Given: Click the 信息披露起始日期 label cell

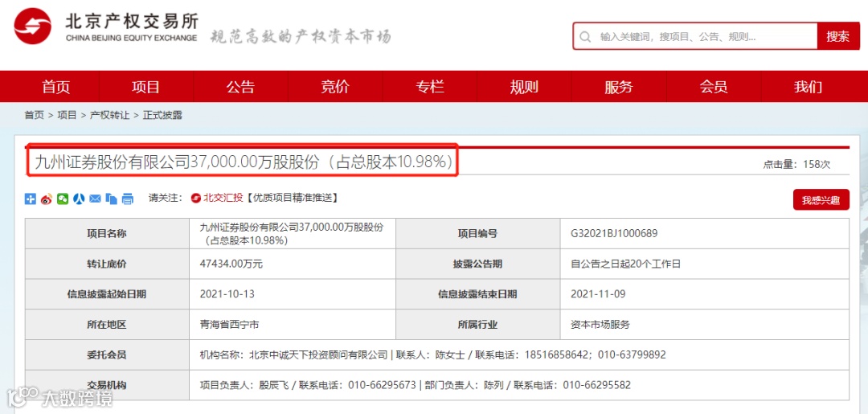Looking at the screenshot, I should click(107, 294).
